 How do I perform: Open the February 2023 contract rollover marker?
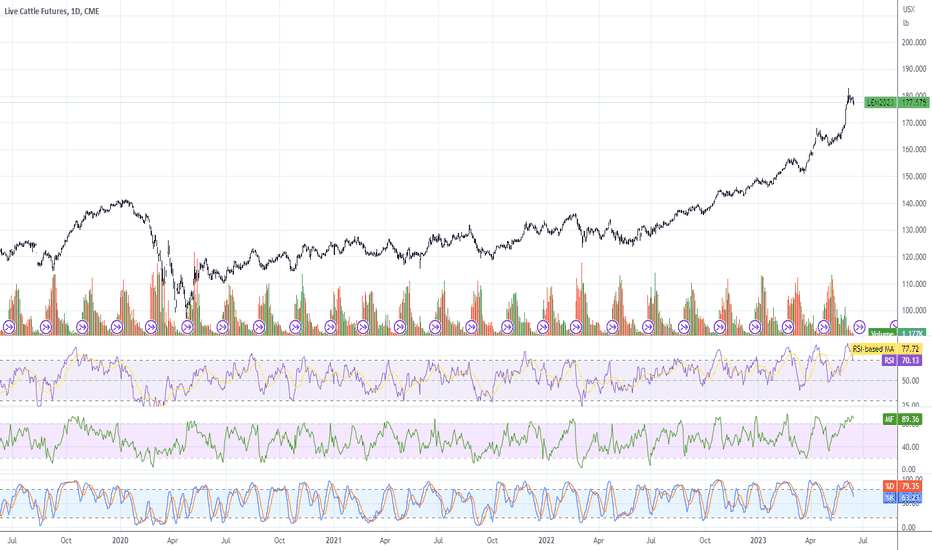point(788,326)
